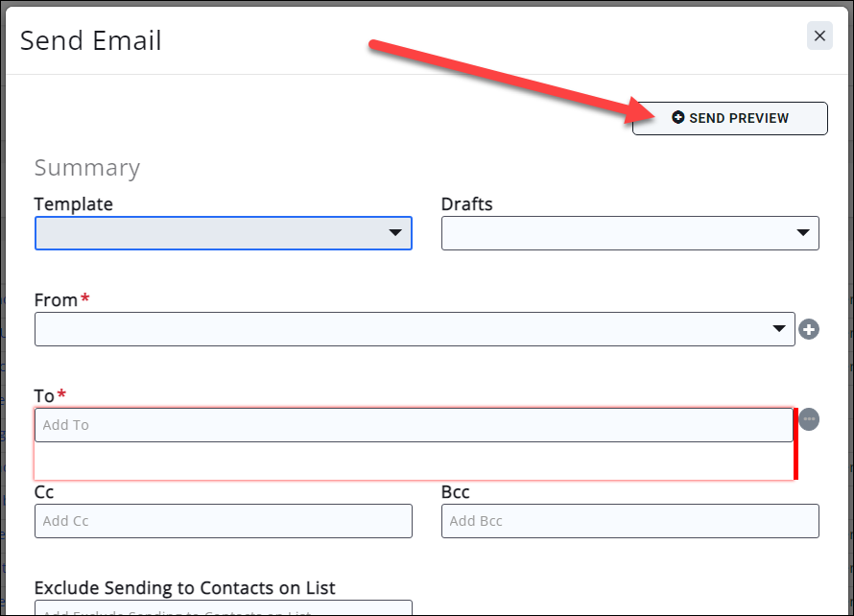Click the ellipsis icon beside To field
The height and width of the screenshot is (616, 854).
point(809,419)
